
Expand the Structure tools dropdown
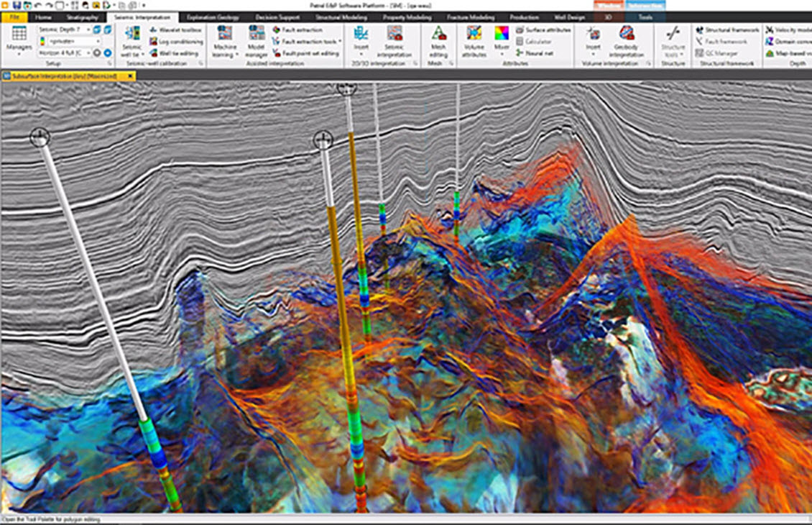(x=673, y=42)
